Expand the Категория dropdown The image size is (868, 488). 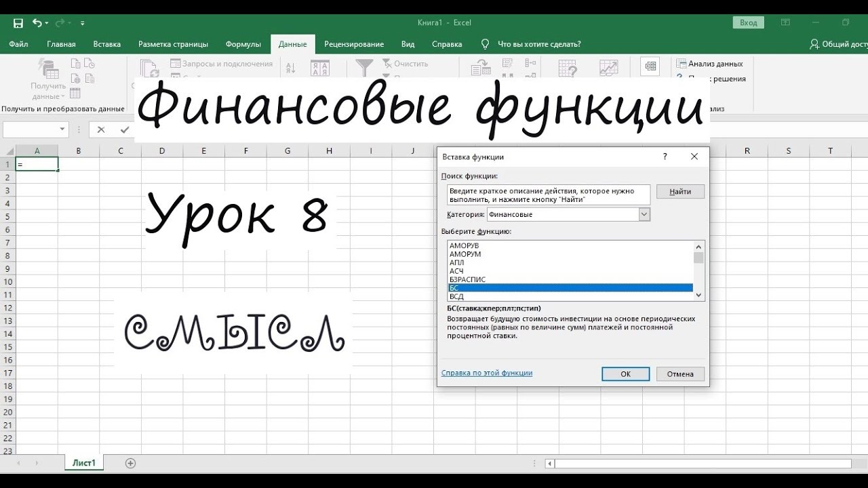coord(644,214)
